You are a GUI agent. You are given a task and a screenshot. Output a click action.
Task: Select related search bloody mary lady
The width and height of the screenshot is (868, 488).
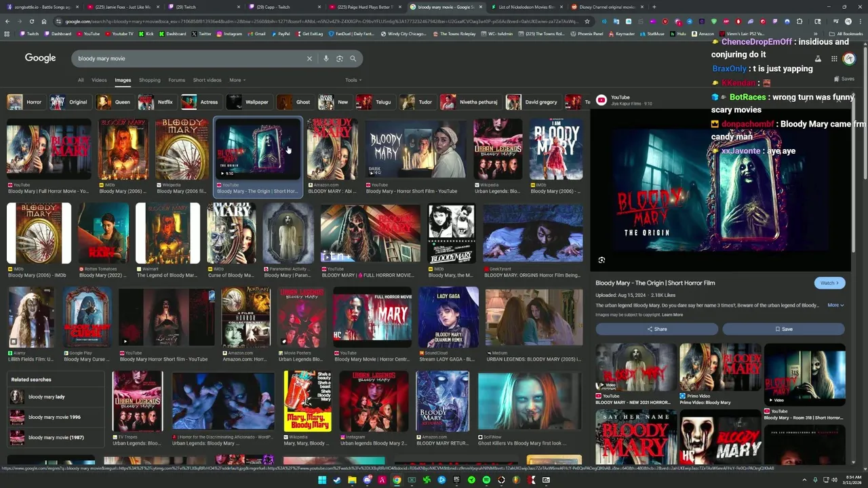pos(56,396)
